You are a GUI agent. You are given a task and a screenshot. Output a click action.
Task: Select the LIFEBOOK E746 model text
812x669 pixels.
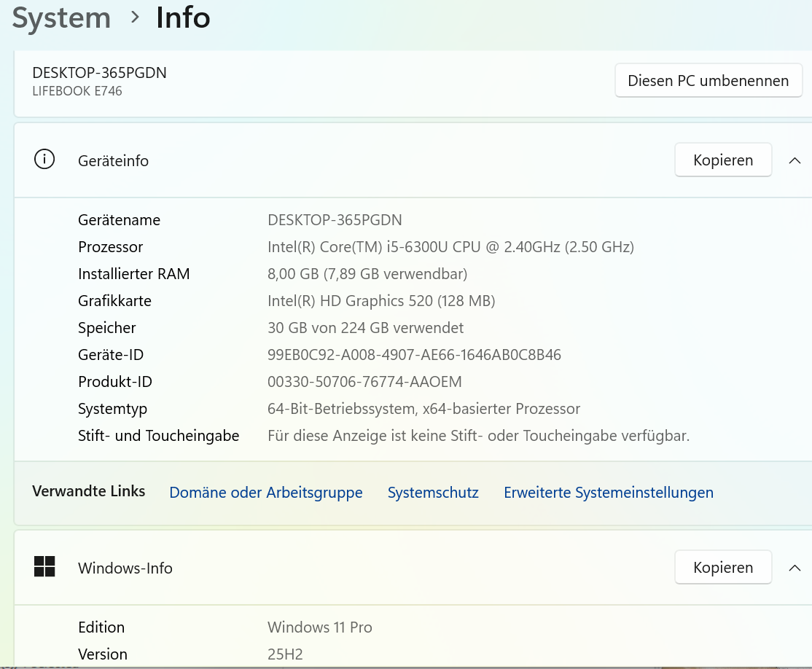[77, 91]
